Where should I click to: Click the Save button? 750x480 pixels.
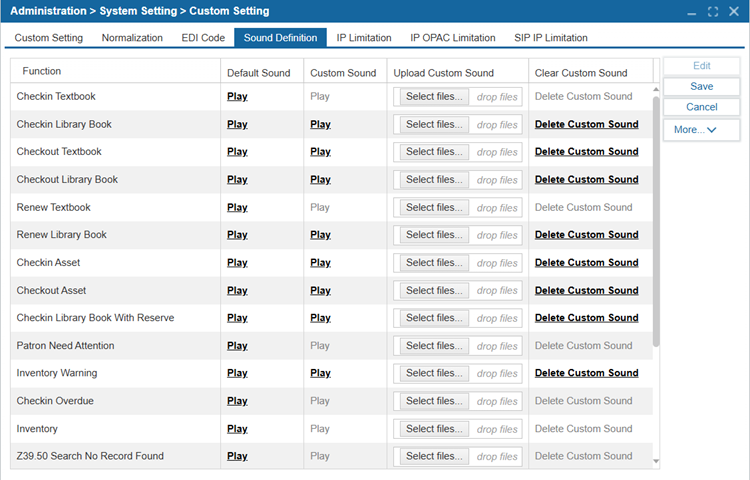click(x=701, y=87)
